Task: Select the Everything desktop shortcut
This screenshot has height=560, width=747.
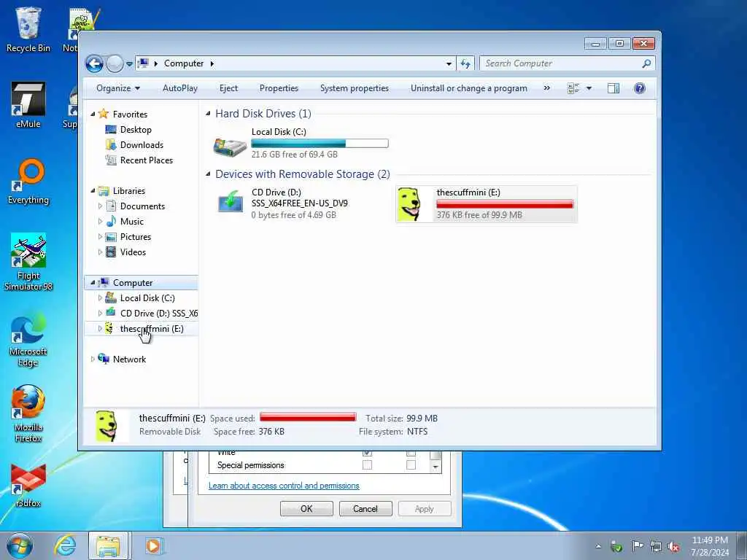Action: click(x=28, y=182)
